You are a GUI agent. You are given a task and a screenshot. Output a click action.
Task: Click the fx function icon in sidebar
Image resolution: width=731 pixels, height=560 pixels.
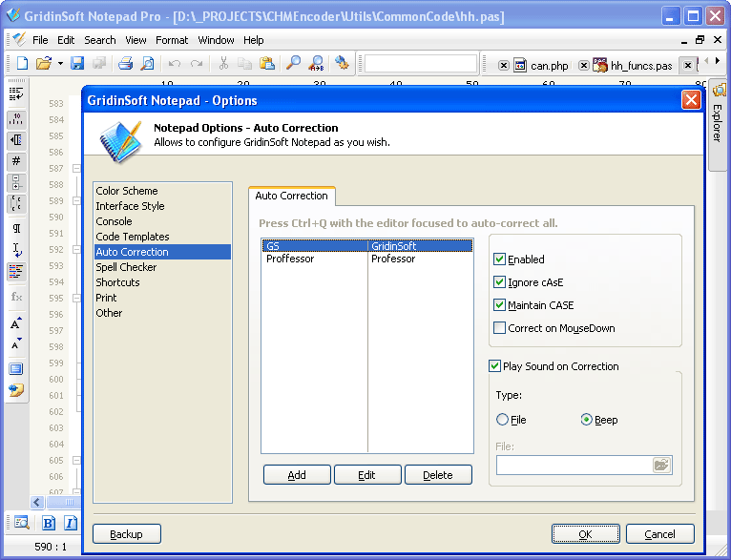pos(16,297)
